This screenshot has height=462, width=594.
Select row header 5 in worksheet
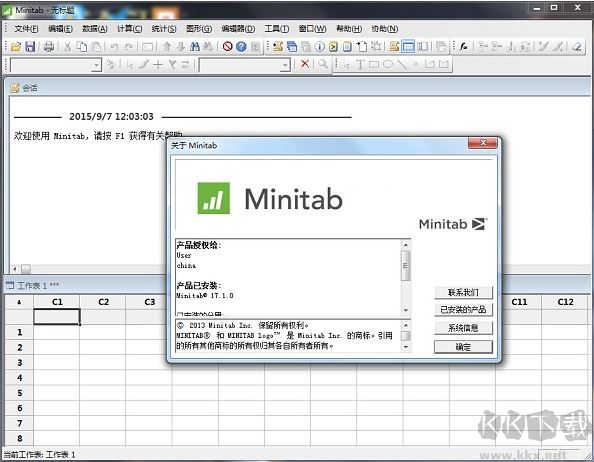pos(19,393)
